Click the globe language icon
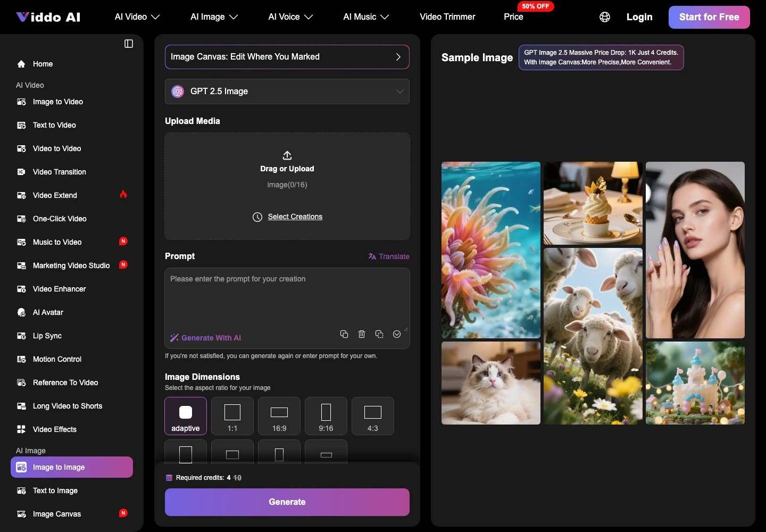This screenshot has width=766, height=532. click(605, 17)
